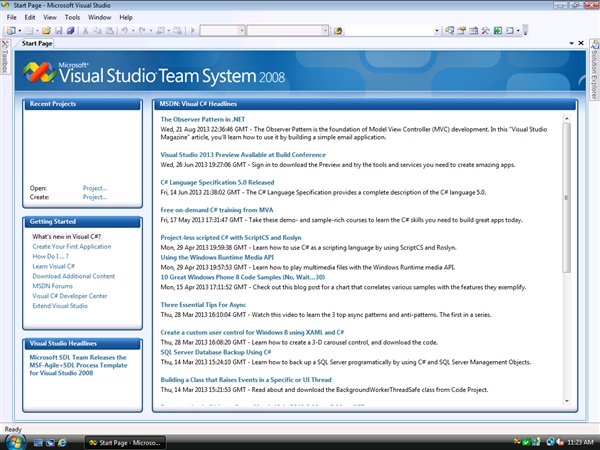Click the Save All toolbar icon
600x450 pixels.
(70, 31)
